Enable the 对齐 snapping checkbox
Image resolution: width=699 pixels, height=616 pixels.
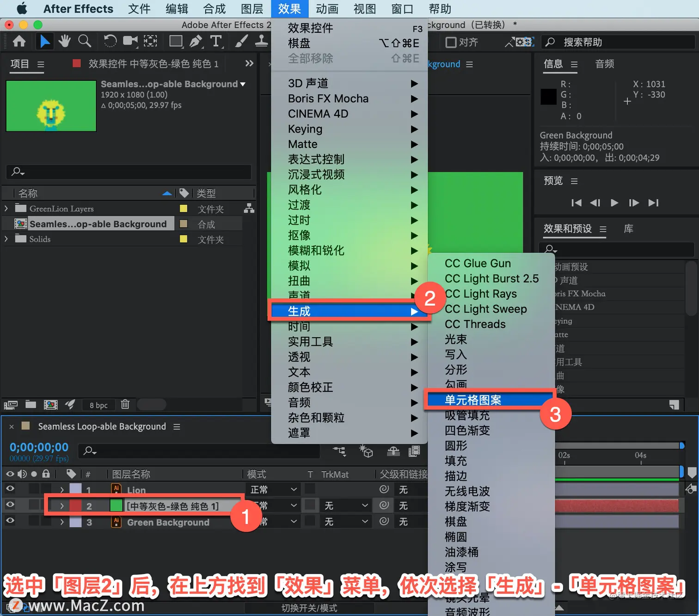pyautogui.click(x=451, y=43)
